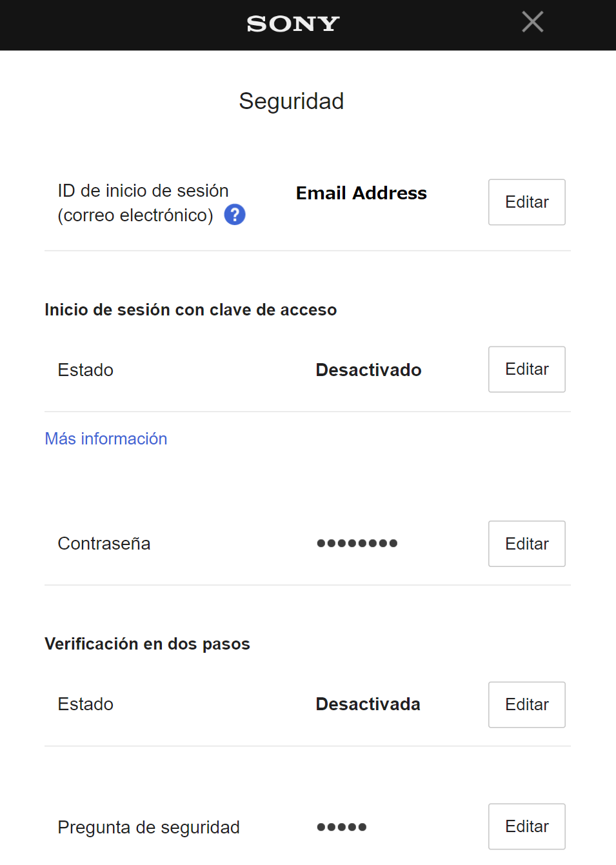Click the Desactivado passkey status text
Viewport: 616px width, 865px height.
368,370
